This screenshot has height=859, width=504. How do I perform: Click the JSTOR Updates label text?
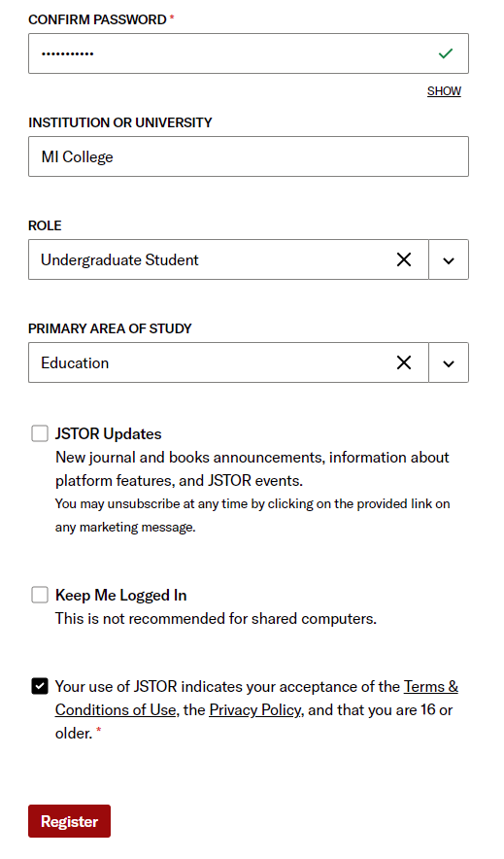pos(109,434)
